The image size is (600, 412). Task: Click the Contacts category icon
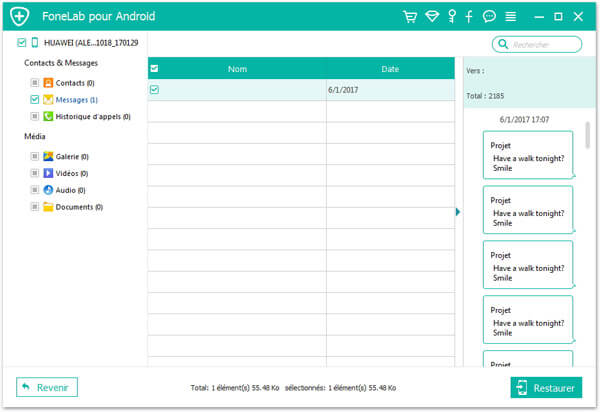48,83
